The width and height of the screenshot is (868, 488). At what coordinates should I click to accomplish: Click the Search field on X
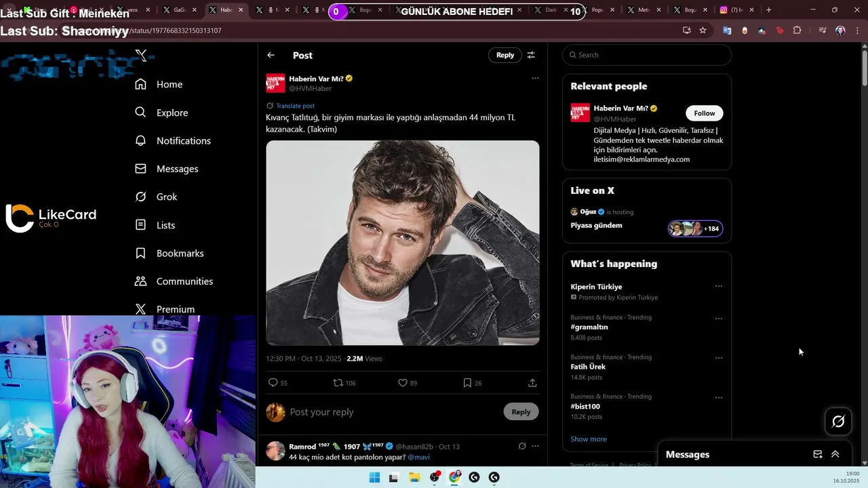point(647,55)
